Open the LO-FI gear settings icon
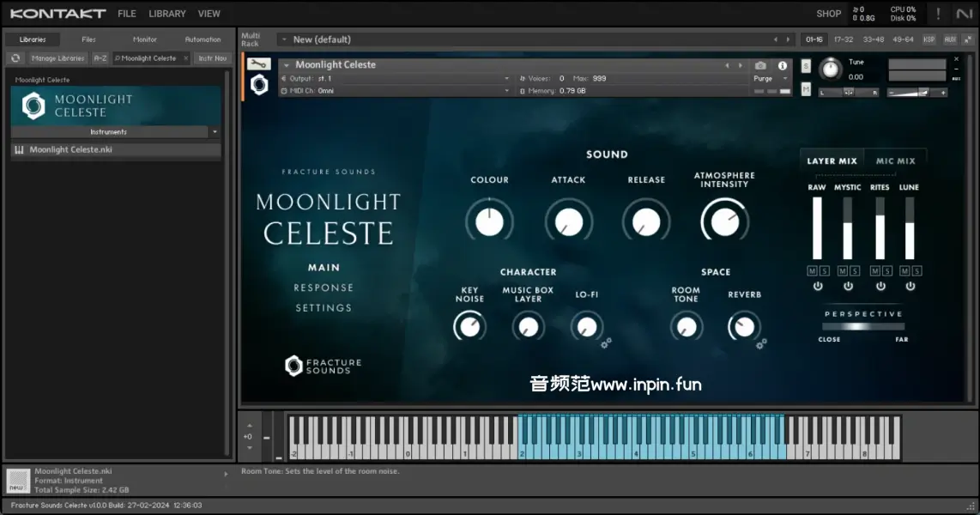 pyautogui.click(x=606, y=342)
